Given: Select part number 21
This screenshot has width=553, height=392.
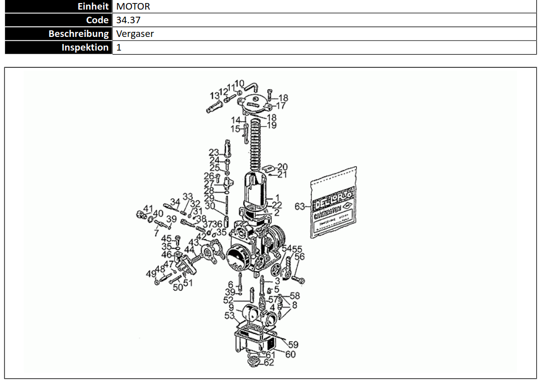Looking at the screenshot, I should (282, 175).
